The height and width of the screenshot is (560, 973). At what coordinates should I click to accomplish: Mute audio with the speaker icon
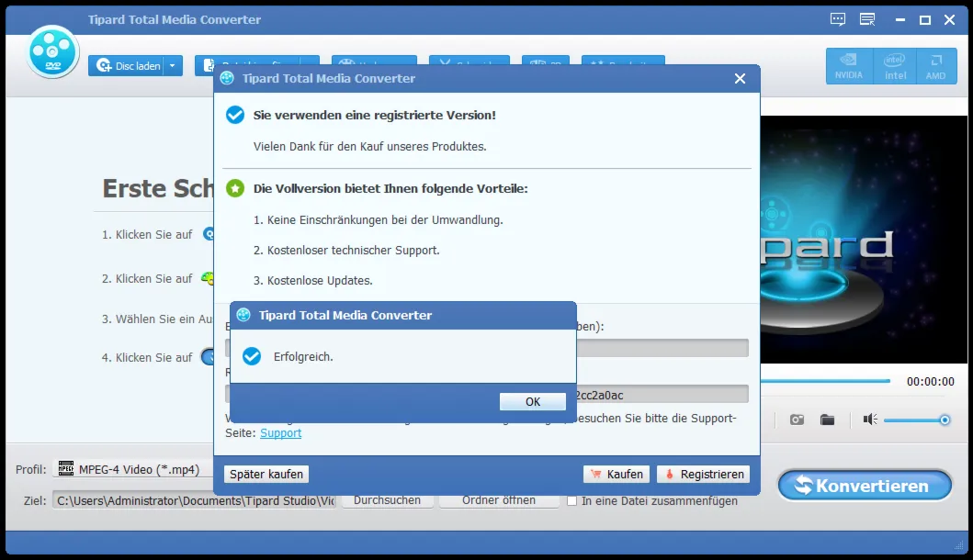(x=870, y=420)
